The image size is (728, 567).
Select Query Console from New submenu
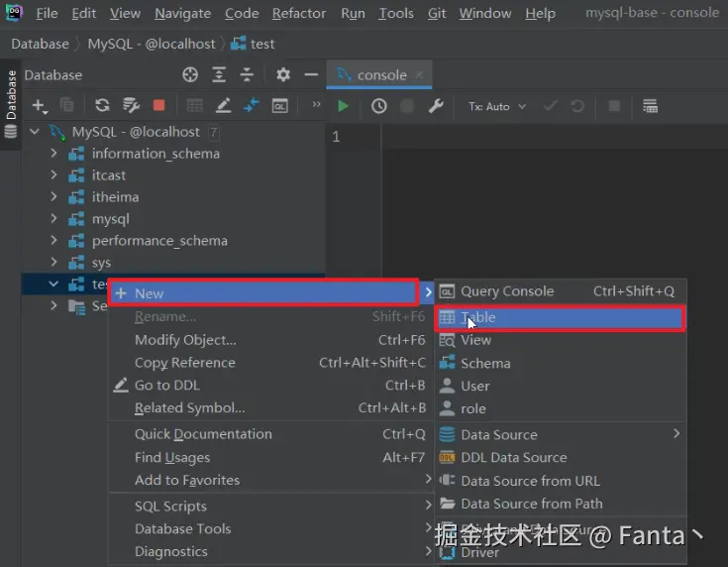[x=561, y=291]
